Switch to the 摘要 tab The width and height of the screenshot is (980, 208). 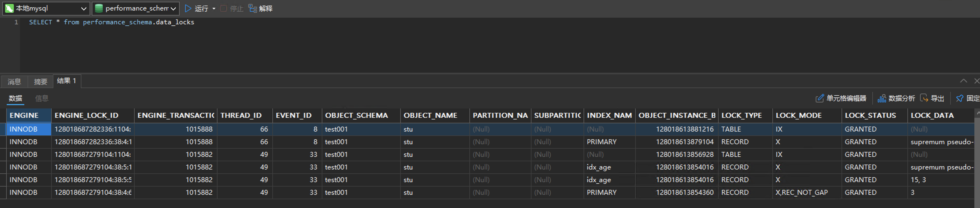tap(40, 81)
